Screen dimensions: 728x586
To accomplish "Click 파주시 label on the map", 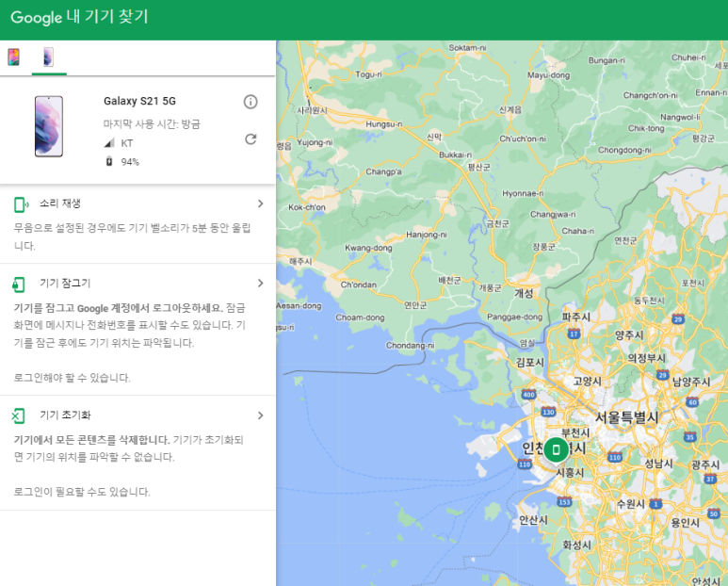I will point(576,317).
